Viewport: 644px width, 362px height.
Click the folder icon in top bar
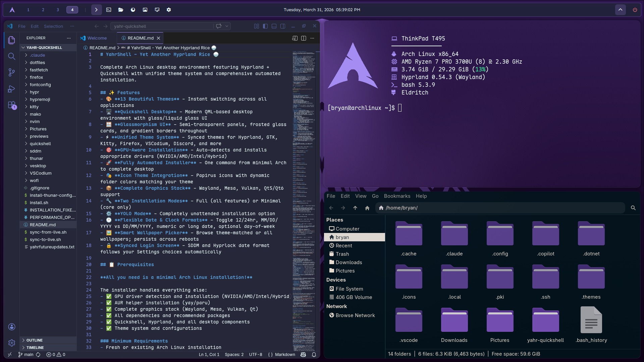tap(121, 10)
